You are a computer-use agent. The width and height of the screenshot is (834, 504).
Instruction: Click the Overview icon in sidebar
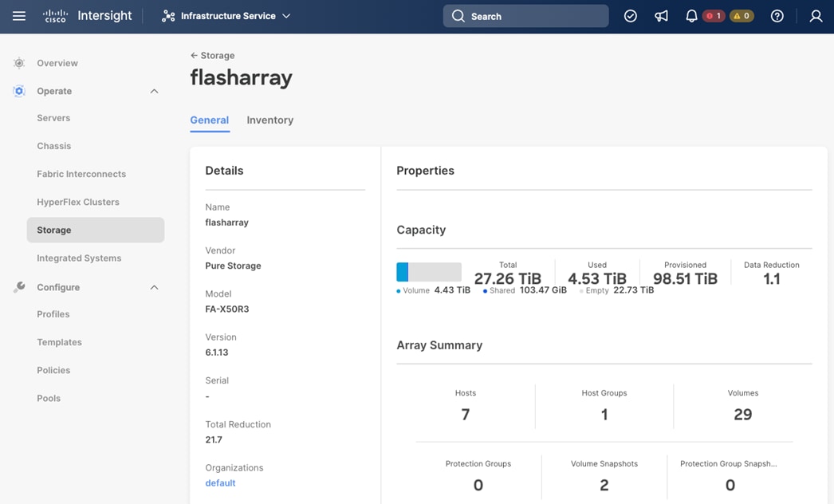pyautogui.click(x=19, y=63)
